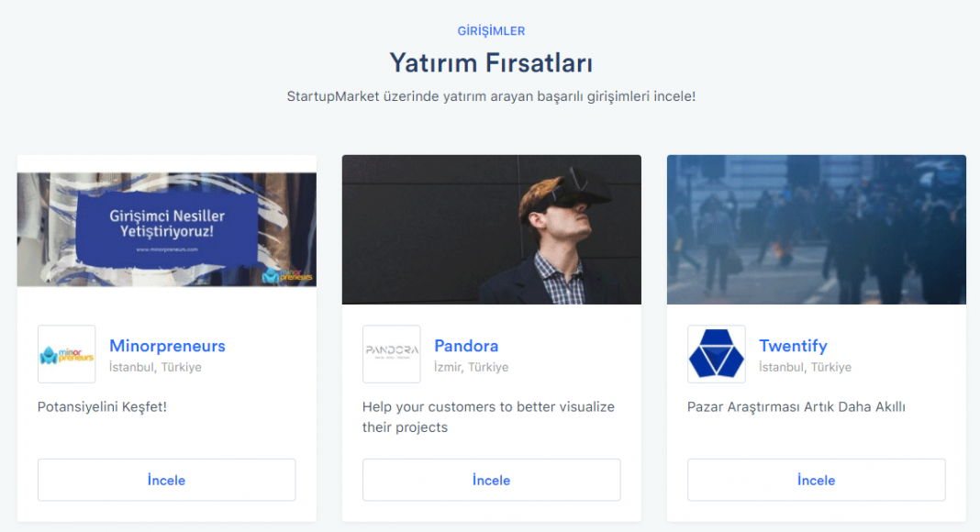This screenshot has height=532, width=980.
Task: Click Pandora's 'Help your customers' description
Action: (489, 417)
